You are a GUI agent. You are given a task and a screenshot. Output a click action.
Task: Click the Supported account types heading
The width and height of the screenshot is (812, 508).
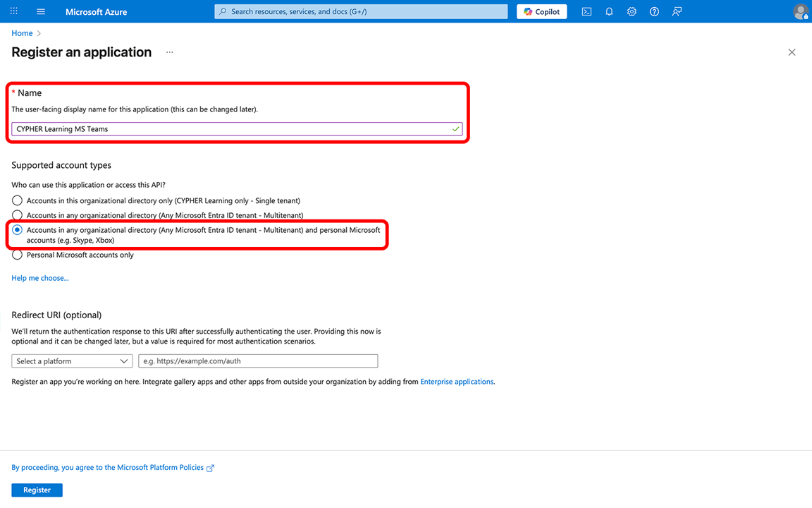(61, 165)
